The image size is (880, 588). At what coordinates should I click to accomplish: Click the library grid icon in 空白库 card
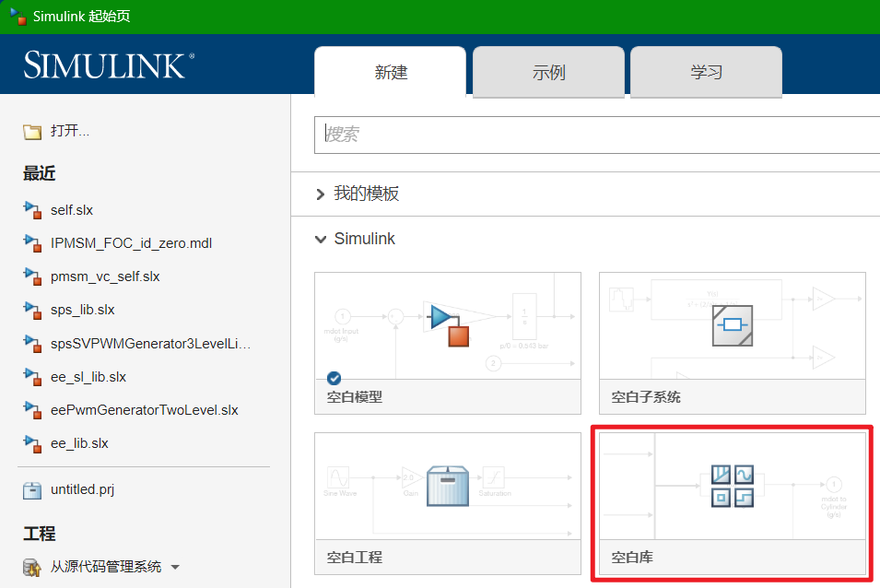(733, 486)
